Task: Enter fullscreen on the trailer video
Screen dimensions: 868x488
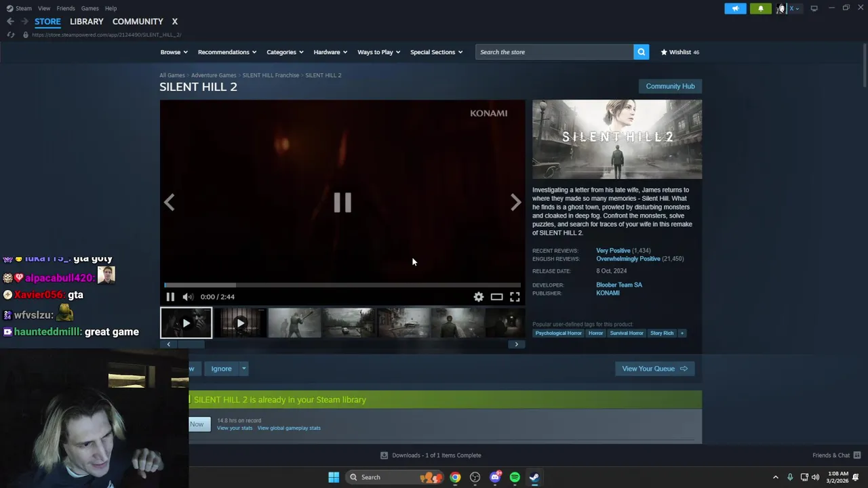Action: click(x=515, y=297)
